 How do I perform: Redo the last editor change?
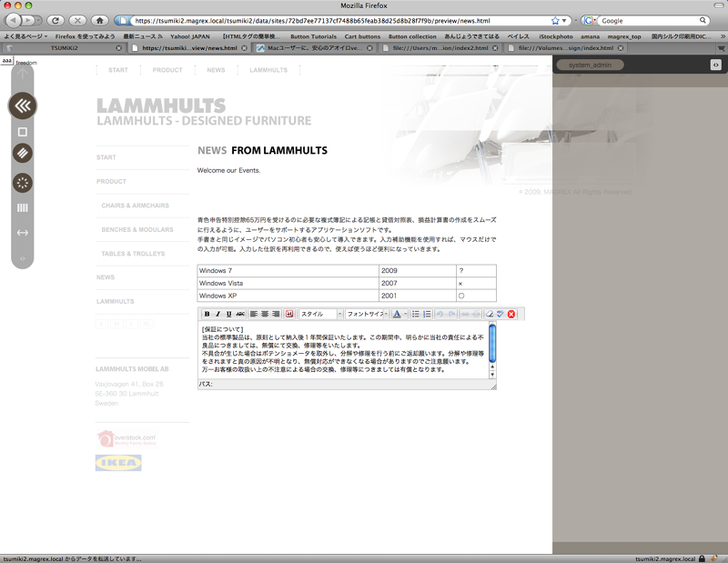[451, 314]
